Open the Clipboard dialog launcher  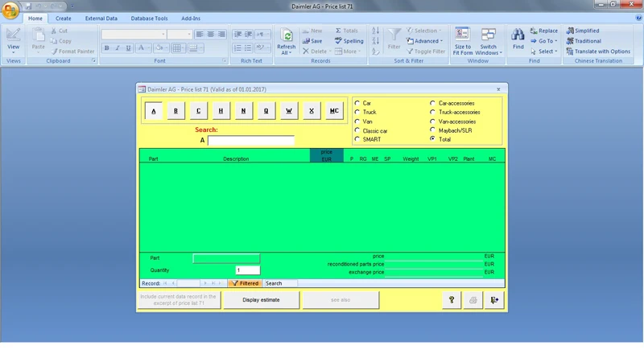[x=93, y=61]
